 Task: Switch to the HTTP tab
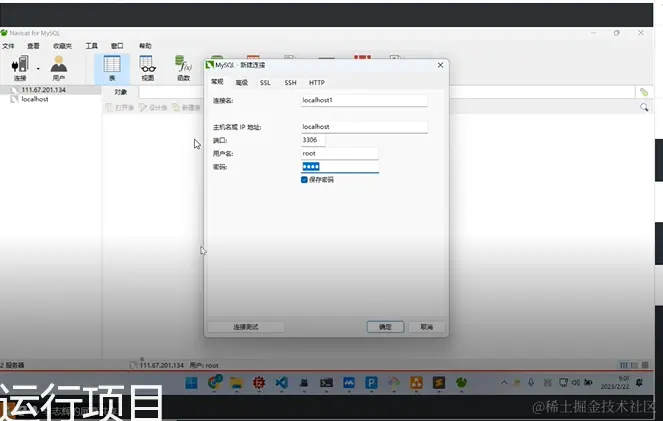coord(317,82)
